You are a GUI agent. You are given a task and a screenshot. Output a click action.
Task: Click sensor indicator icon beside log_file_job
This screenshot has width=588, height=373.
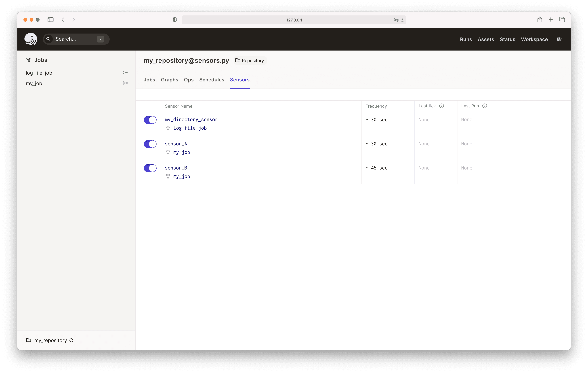click(125, 73)
